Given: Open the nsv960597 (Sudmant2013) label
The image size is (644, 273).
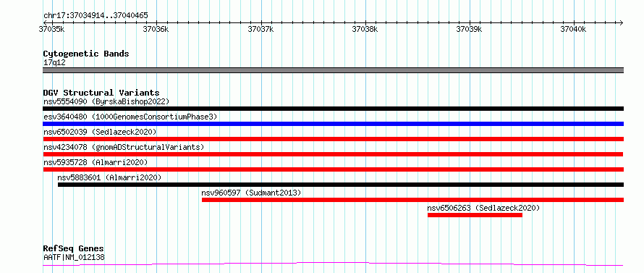Looking at the screenshot, I should [x=251, y=193].
